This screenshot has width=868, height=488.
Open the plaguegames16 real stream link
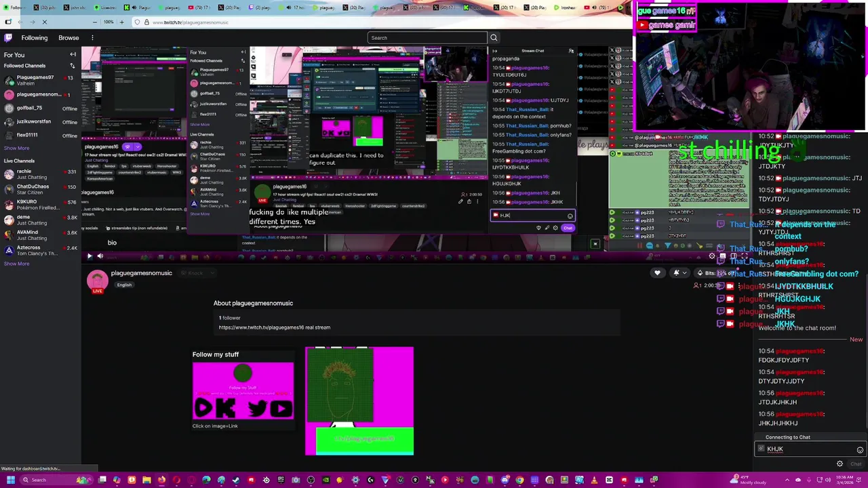275,327
